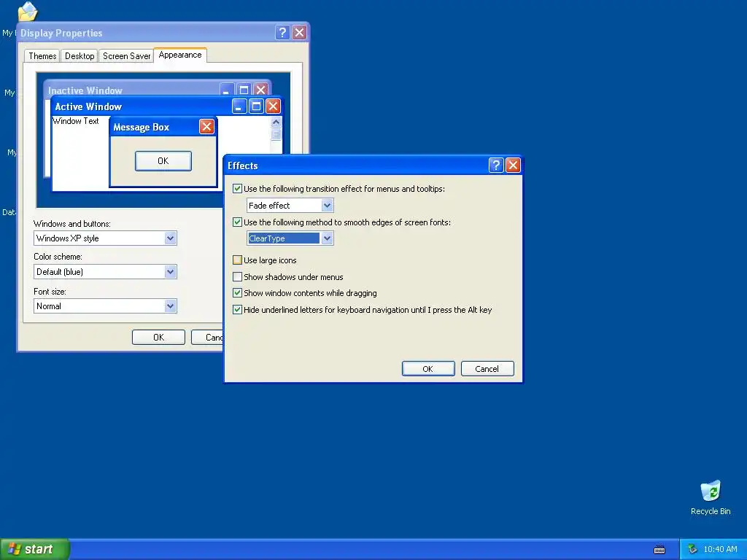Click the Message Box title in preview

(x=142, y=127)
